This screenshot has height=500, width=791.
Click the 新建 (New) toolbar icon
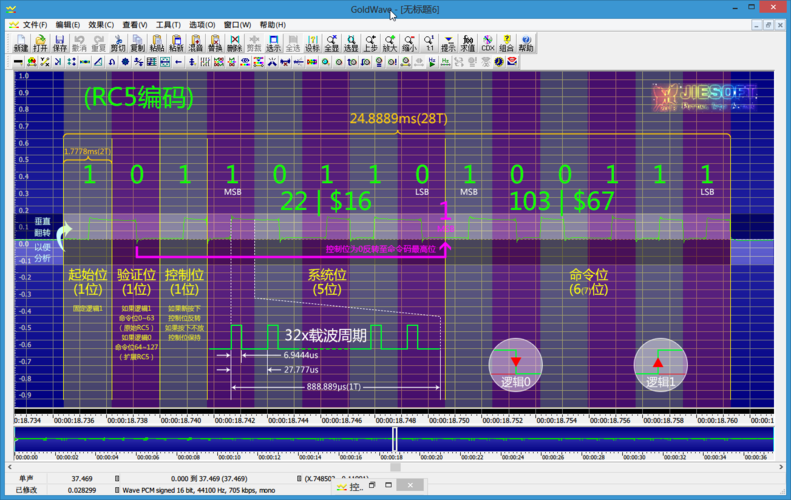tap(21, 43)
